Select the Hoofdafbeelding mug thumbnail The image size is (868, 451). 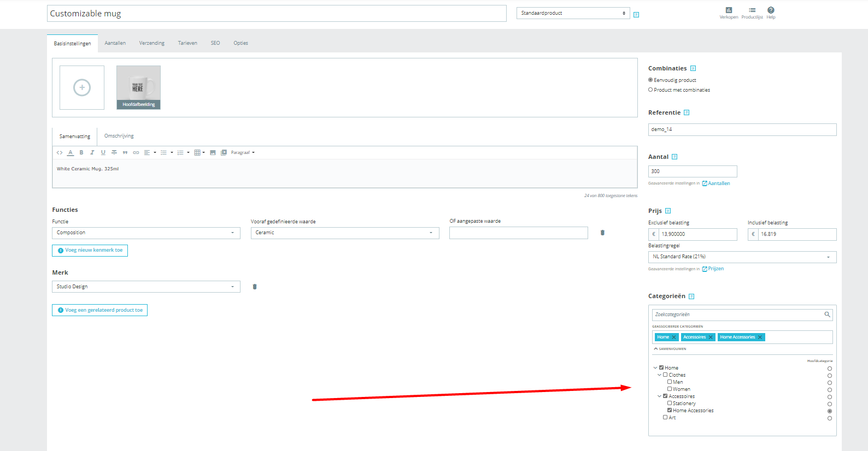(139, 87)
